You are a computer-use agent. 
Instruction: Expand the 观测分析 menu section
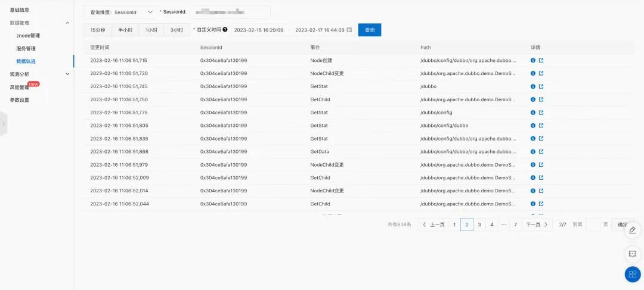(67, 74)
